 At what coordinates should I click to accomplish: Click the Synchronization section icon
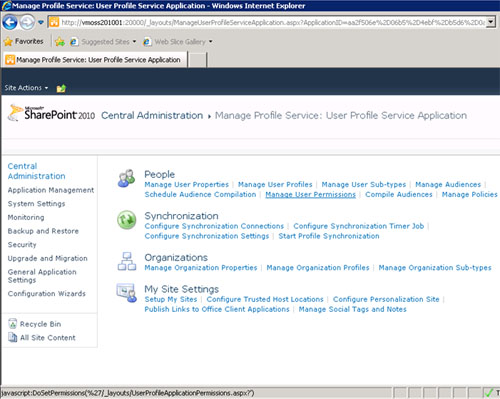coord(127,220)
